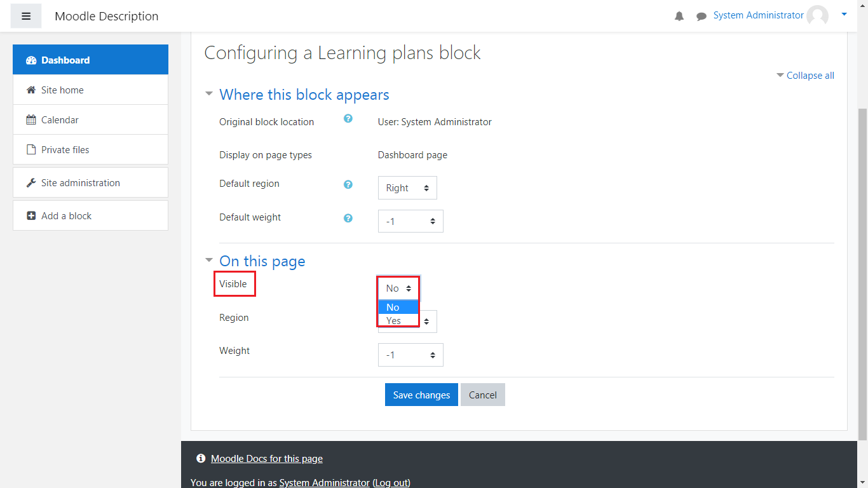Click the page vertical scrollbar

tap(862, 273)
